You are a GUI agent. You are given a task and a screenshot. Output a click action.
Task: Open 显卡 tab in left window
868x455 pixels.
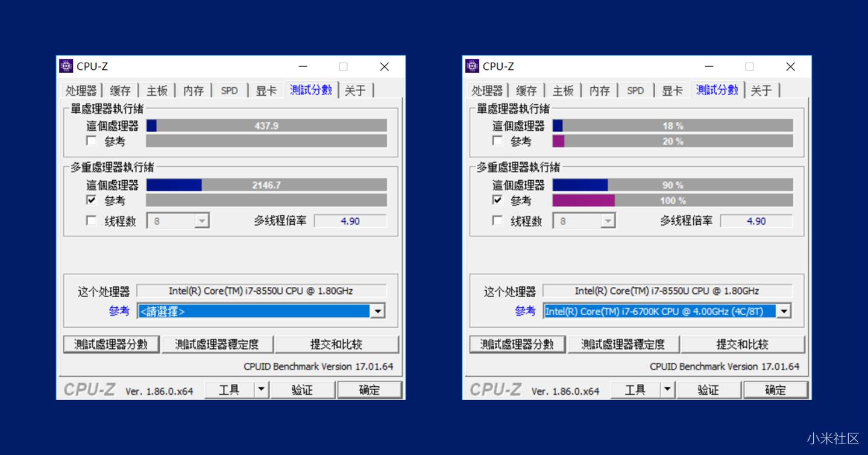(266, 90)
